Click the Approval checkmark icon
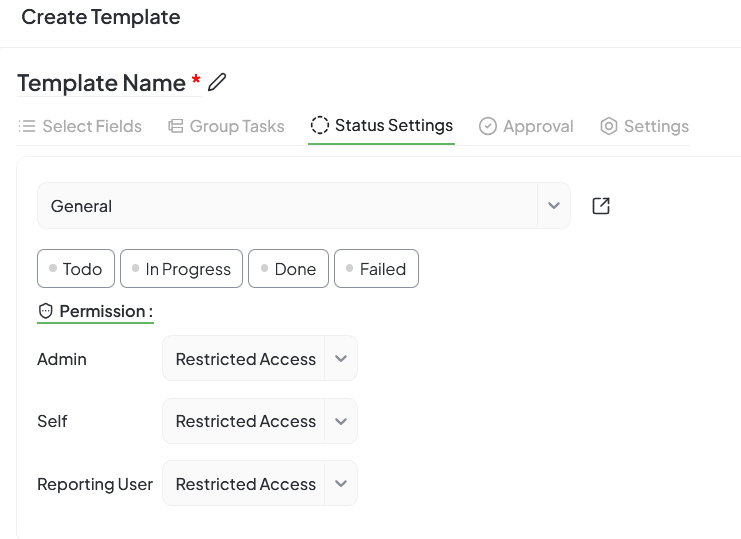The height and width of the screenshot is (539, 741). click(x=488, y=126)
